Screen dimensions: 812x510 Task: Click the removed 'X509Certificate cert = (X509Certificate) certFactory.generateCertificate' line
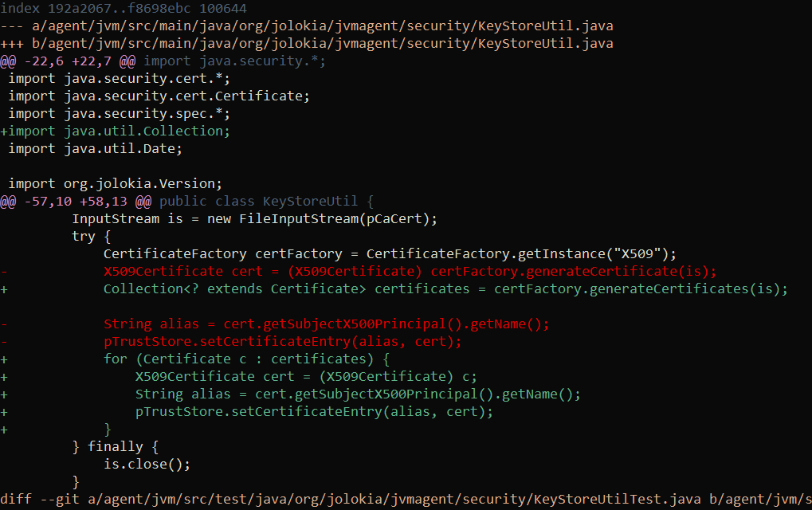click(x=410, y=272)
